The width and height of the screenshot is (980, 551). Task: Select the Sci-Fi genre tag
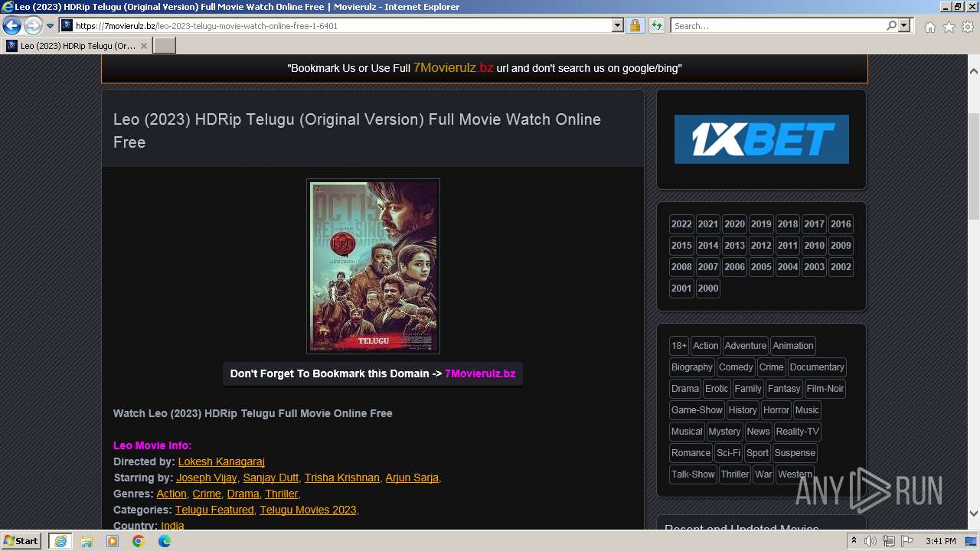pos(729,453)
